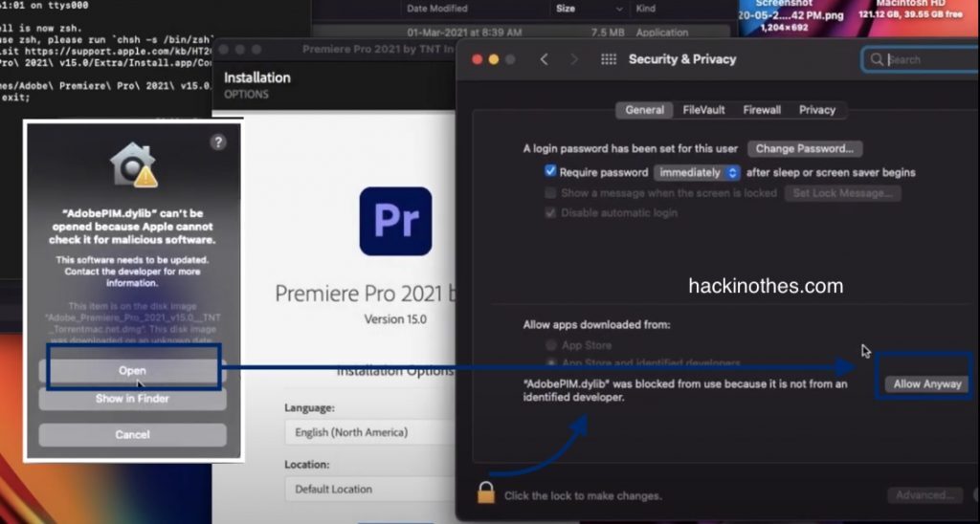Click the Open button in the alert dialog
This screenshot has height=524, width=980.
pos(132,370)
